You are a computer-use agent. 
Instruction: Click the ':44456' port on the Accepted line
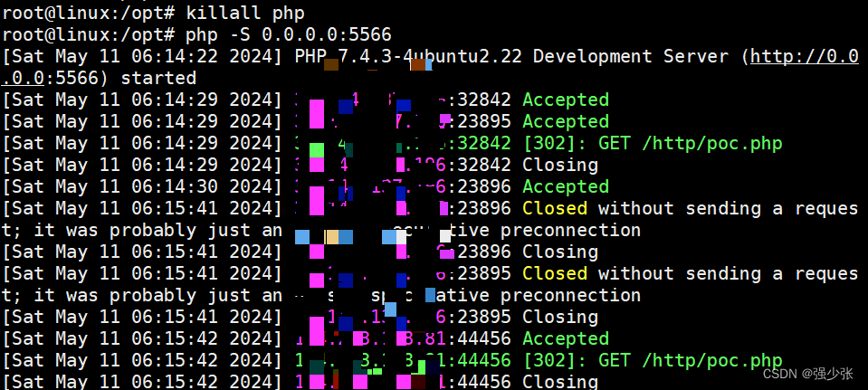tap(479, 338)
